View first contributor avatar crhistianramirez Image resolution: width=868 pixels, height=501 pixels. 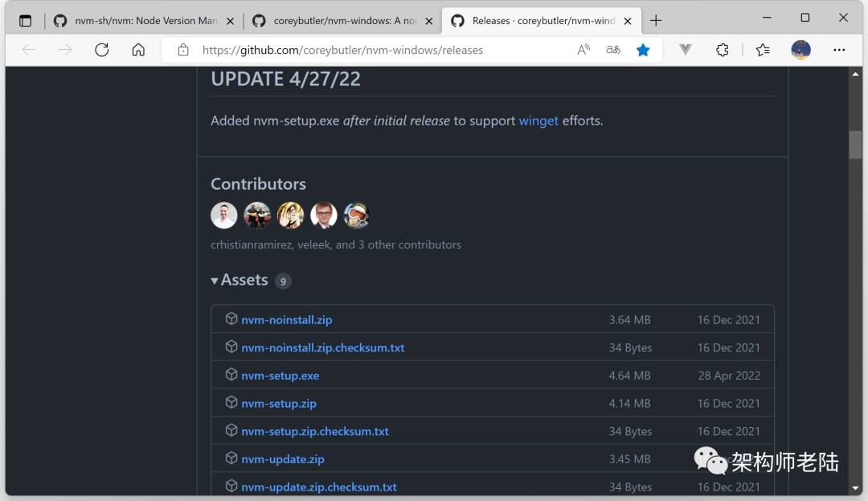click(x=224, y=216)
